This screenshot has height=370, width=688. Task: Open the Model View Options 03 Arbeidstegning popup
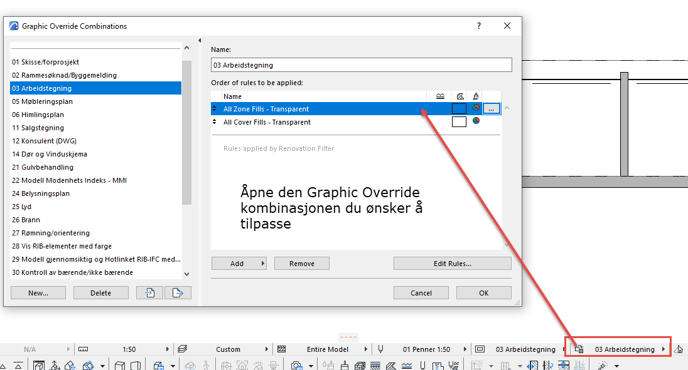pos(563,349)
